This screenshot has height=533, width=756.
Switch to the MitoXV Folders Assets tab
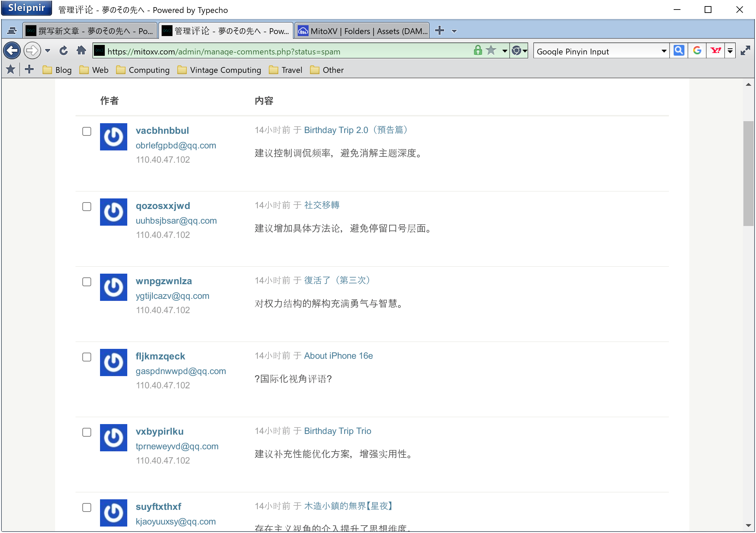362,31
